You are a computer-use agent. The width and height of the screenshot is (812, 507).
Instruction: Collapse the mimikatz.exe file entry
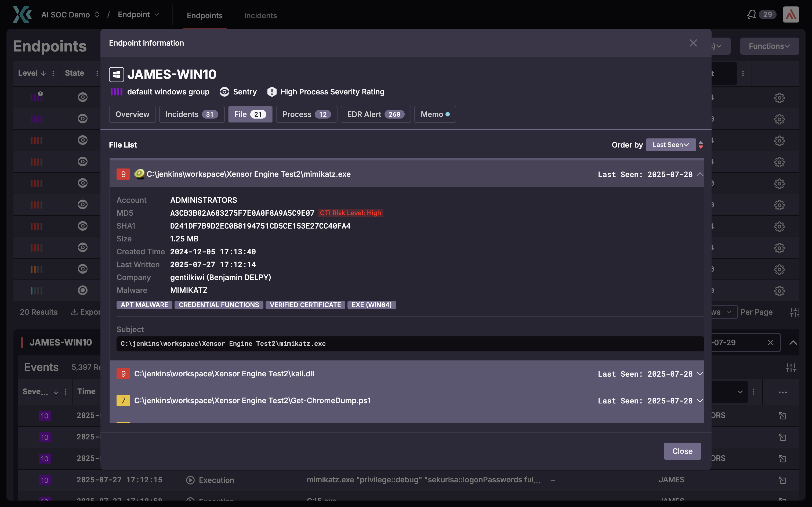[x=699, y=174]
